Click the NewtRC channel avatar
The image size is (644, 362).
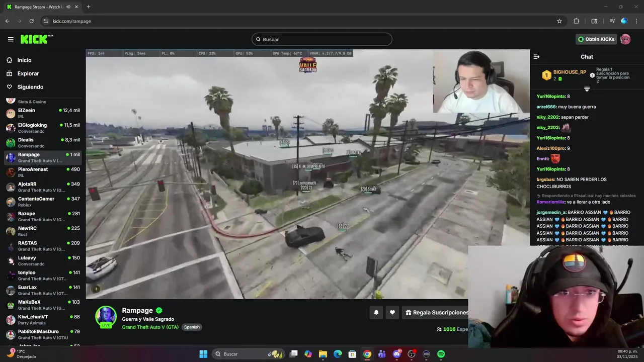click(x=11, y=231)
